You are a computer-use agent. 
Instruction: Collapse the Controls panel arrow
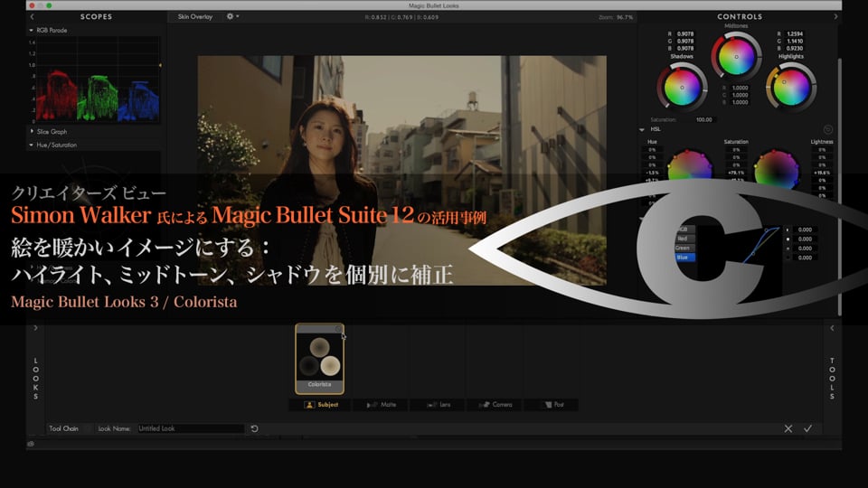(835, 16)
